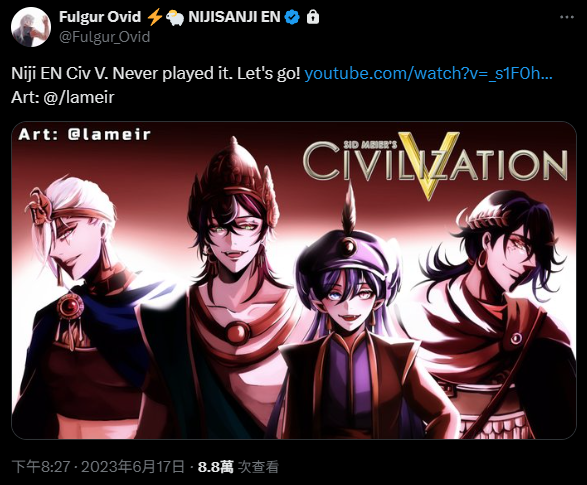587x485 pixels.
Task: Click the 下午8:27 timestamp
Action: tap(41, 467)
